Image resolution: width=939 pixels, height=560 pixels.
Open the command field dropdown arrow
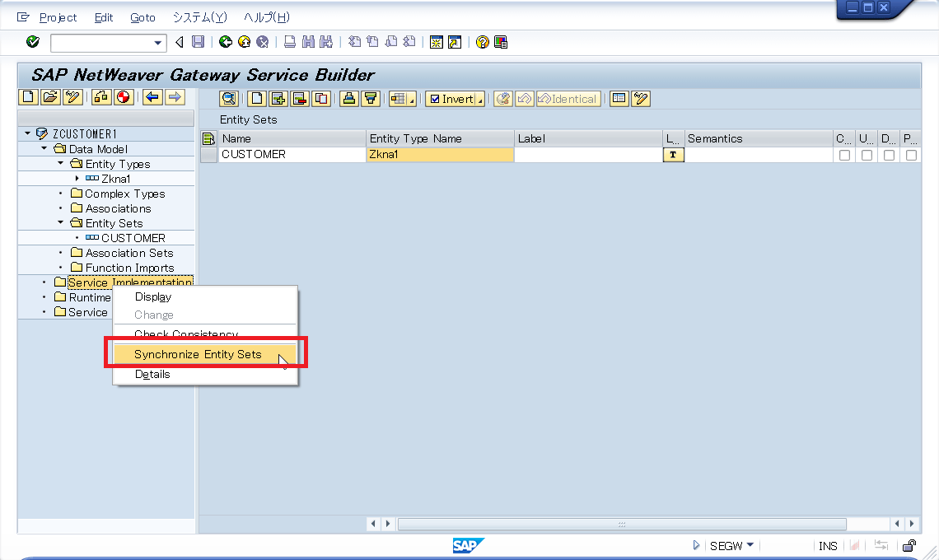click(157, 43)
